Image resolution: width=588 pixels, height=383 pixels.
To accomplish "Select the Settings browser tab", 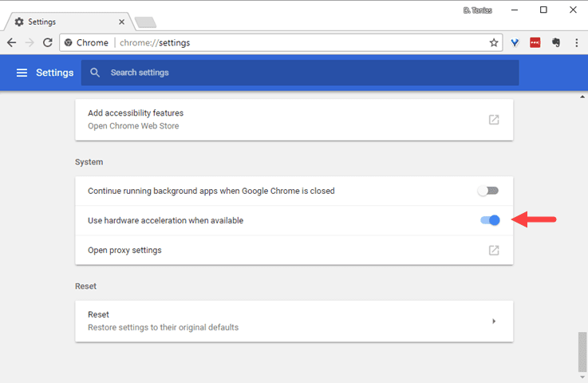I will click(69, 22).
